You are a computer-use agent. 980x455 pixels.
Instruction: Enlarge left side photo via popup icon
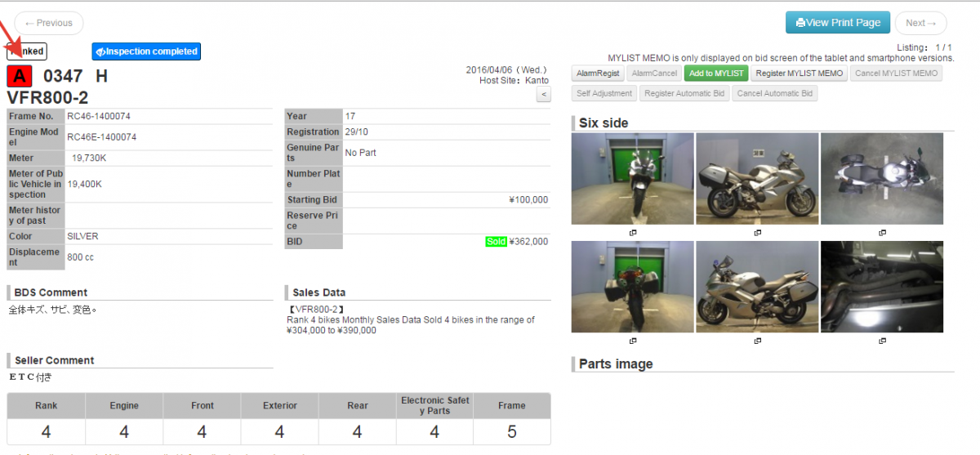coord(757,341)
